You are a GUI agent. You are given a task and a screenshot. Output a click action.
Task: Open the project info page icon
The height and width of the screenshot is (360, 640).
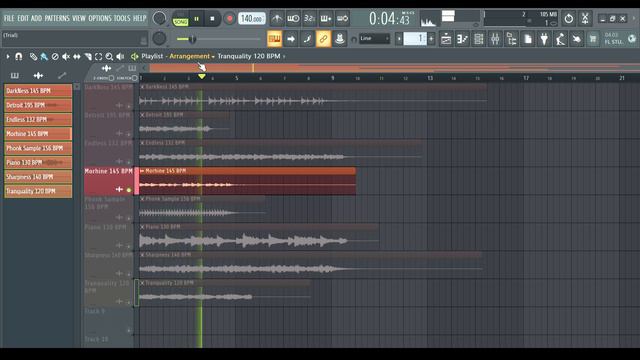pos(528,39)
